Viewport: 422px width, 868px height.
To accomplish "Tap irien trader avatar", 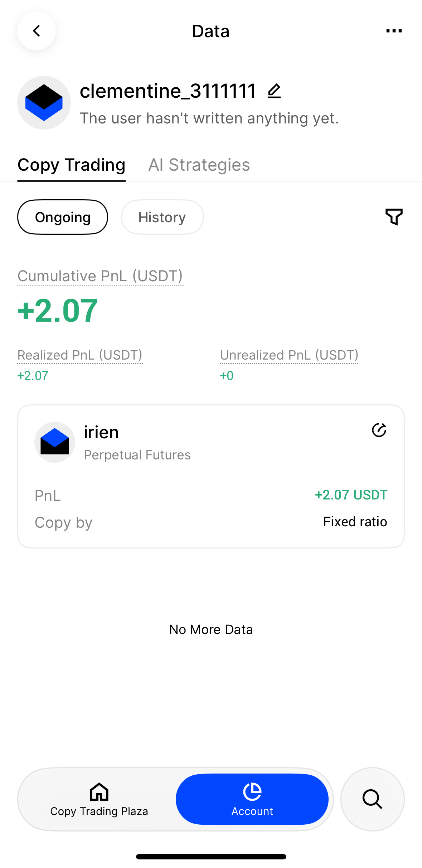I will click(x=55, y=442).
